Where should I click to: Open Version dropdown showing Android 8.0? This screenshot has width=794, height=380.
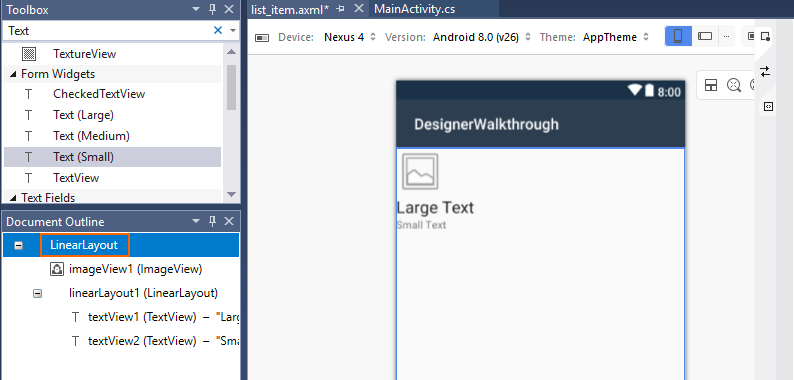(482, 37)
